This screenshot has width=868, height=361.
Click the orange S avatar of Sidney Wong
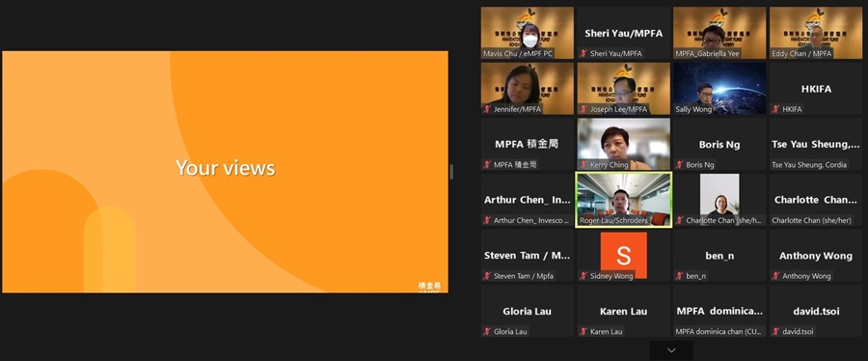623,255
